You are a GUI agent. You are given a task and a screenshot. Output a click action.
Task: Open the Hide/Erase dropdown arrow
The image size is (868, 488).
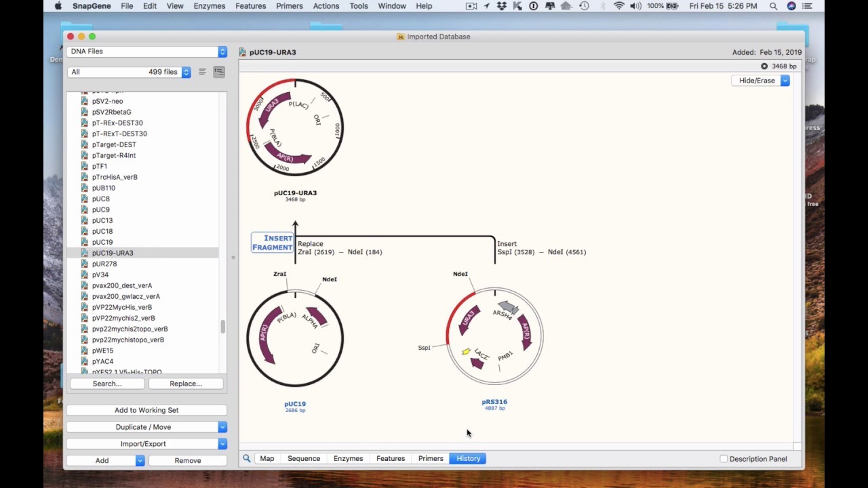coord(785,81)
